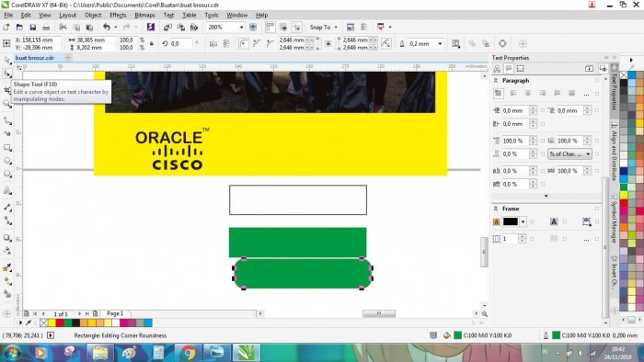Screen dimensions: 644x362
Task: Select the Drop Shadow tool
Action: pos(7,237)
